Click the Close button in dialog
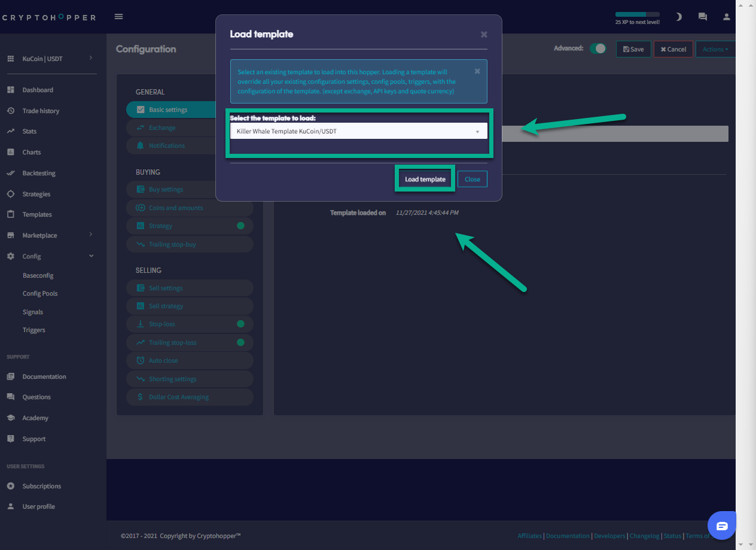This screenshot has height=550, width=756. tap(472, 179)
